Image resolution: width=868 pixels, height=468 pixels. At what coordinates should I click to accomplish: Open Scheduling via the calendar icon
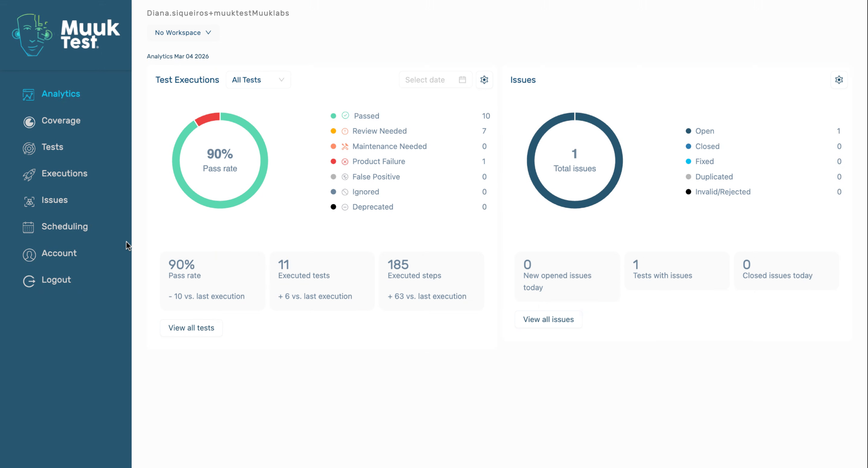[28, 228]
